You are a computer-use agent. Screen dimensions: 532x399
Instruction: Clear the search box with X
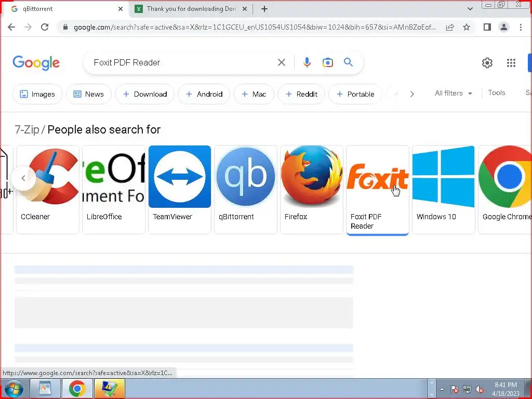point(281,62)
